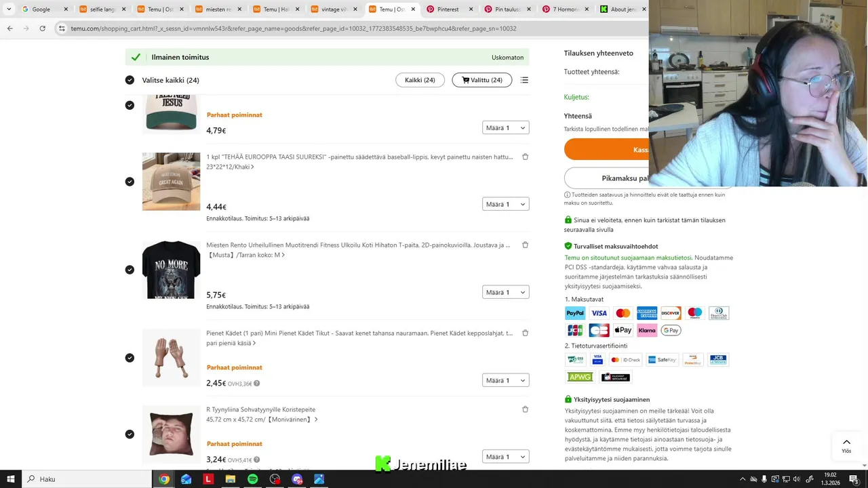Open the khaki GREAT AGAIN cap thumbnail
Screen dimensions: 868x488
(171, 182)
